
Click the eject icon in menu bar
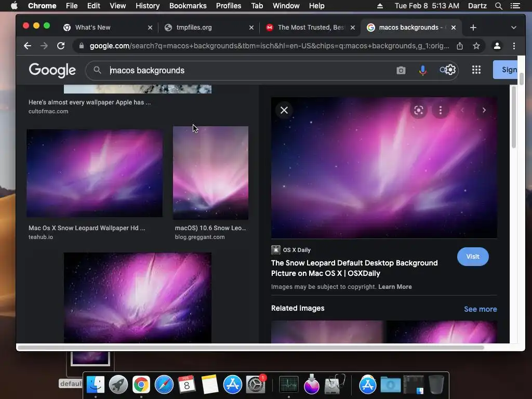click(380, 6)
